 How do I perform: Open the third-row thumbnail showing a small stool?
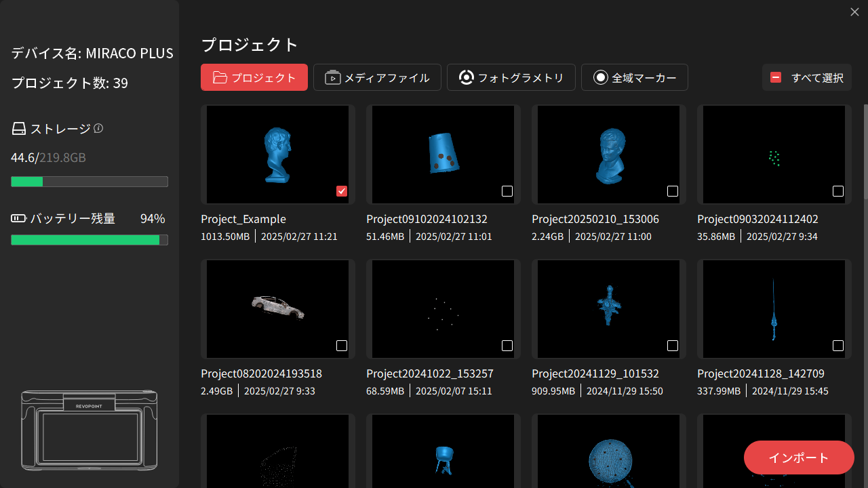click(443, 451)
